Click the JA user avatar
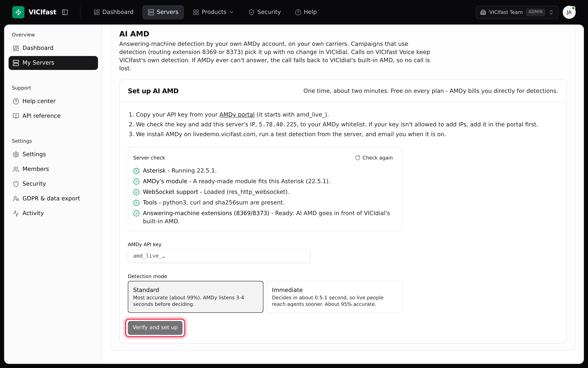The width and height of the screenshot is (588, 368). pos(569,12)
